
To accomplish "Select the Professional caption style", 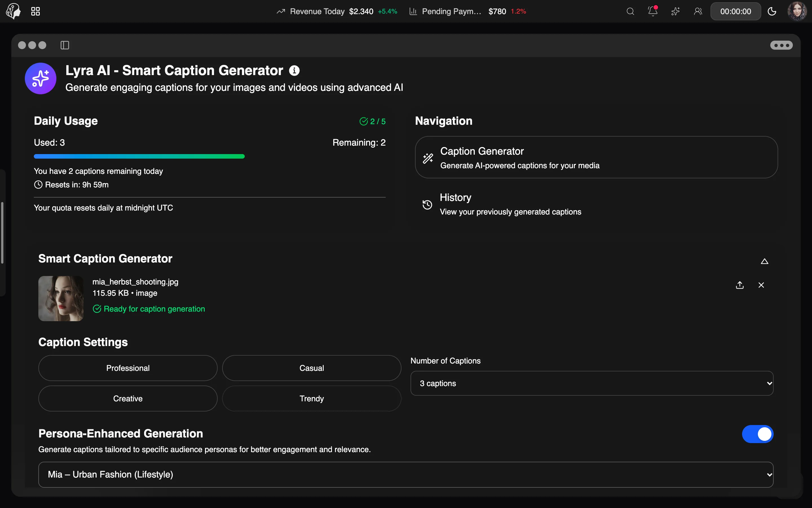I will (128, 368).
